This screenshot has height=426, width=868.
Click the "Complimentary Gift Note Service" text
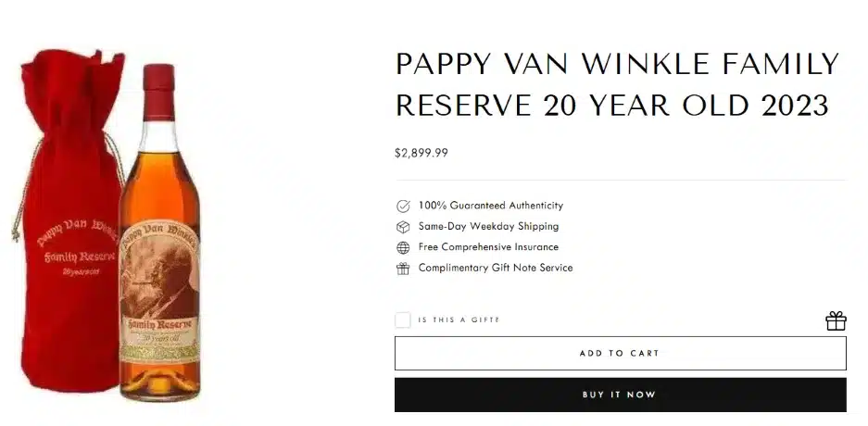click(496, 268)
